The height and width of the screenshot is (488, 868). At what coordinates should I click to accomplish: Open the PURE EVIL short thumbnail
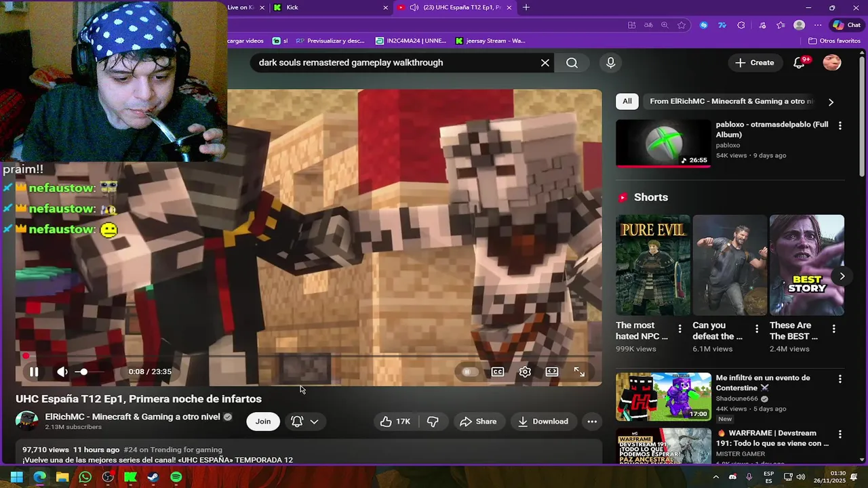(x=653, y=265)
